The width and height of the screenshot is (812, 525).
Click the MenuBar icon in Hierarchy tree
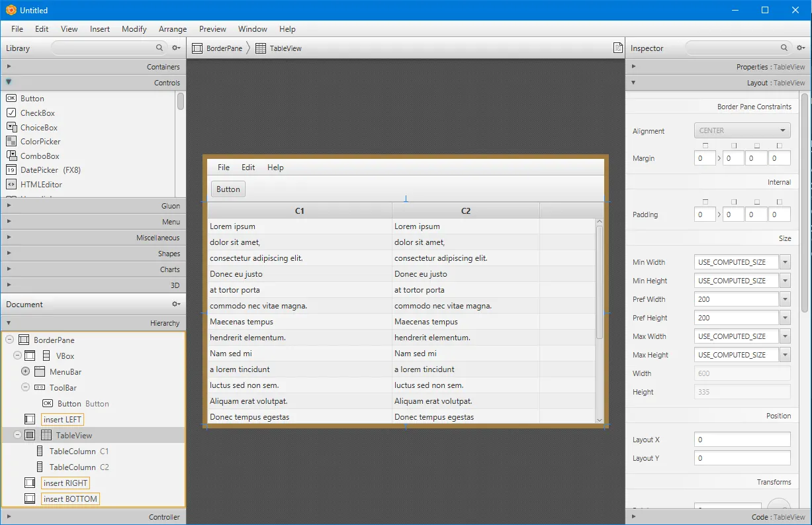(x=39, y=371)
